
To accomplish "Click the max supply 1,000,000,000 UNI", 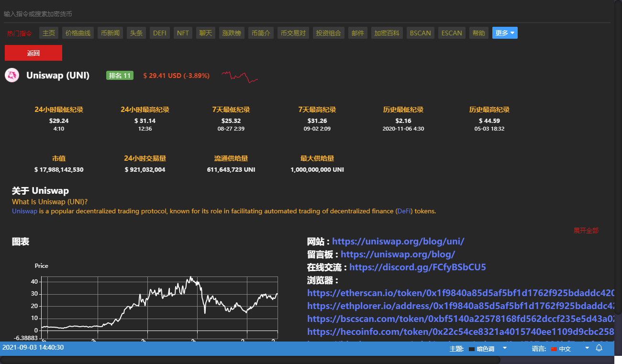I will (x=317, y=170).
